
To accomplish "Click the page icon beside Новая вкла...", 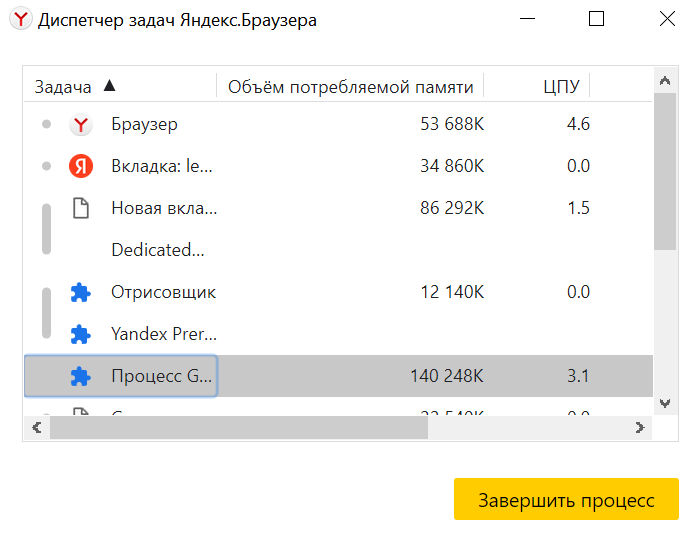I will [81, 208].
